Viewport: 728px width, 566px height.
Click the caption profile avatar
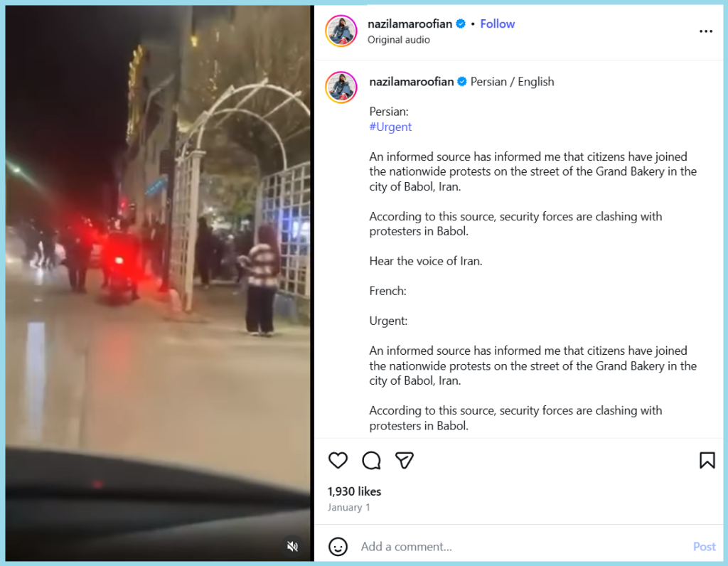341,87
